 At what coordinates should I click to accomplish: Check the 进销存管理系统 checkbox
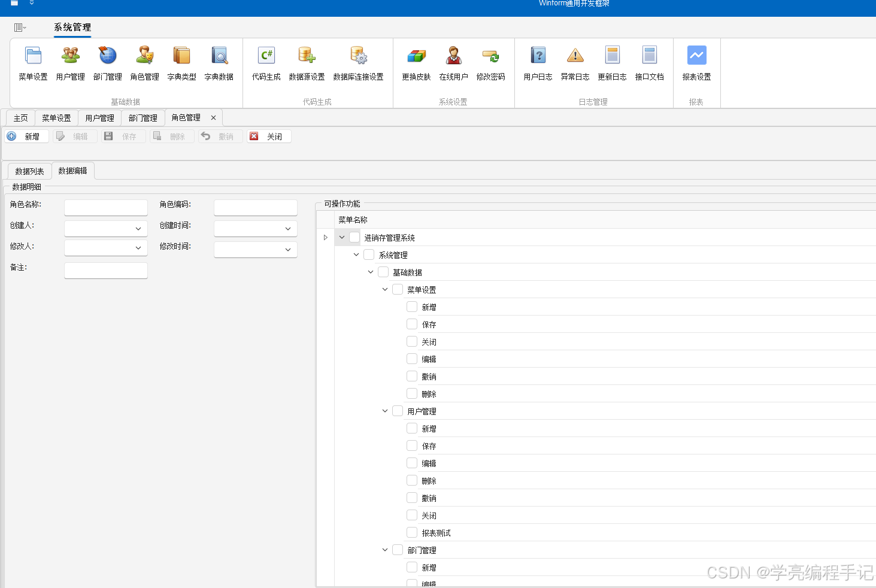point(354,237)
